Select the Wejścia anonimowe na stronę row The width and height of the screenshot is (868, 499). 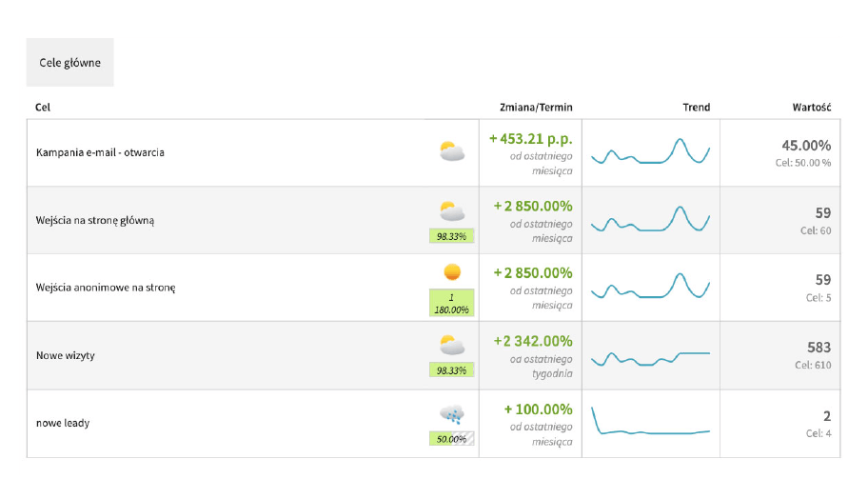pos(106,288)
